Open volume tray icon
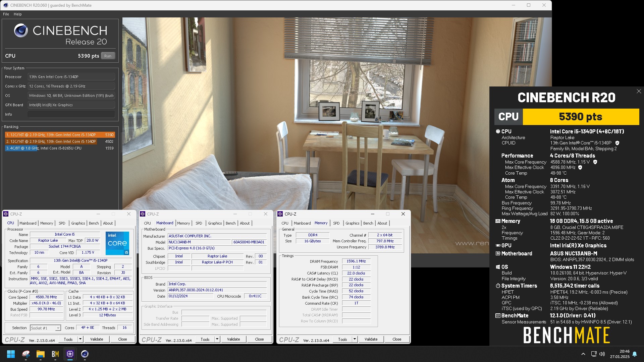 pyautogui.click(x=602, y=354)
